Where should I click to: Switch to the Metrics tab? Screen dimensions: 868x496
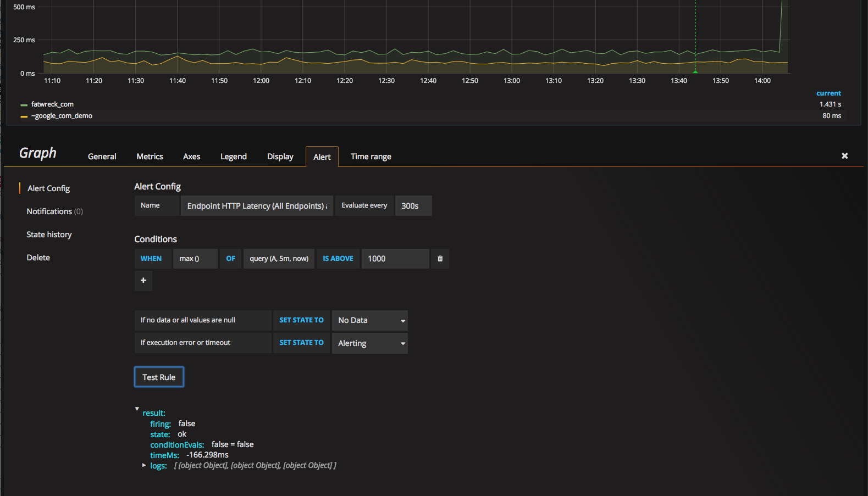pyautogui.click(x=150, y=157)
